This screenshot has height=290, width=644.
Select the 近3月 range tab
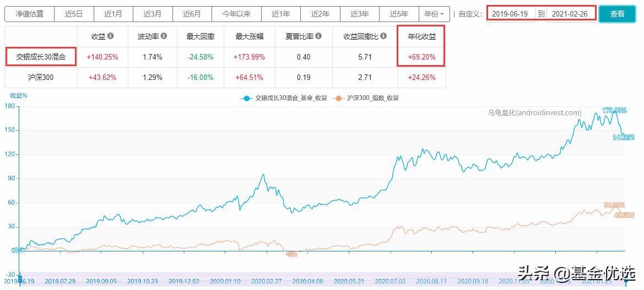(153, 14)
